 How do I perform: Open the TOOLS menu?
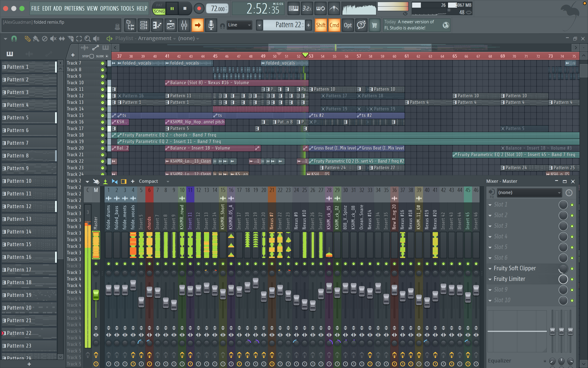[127, 9]
